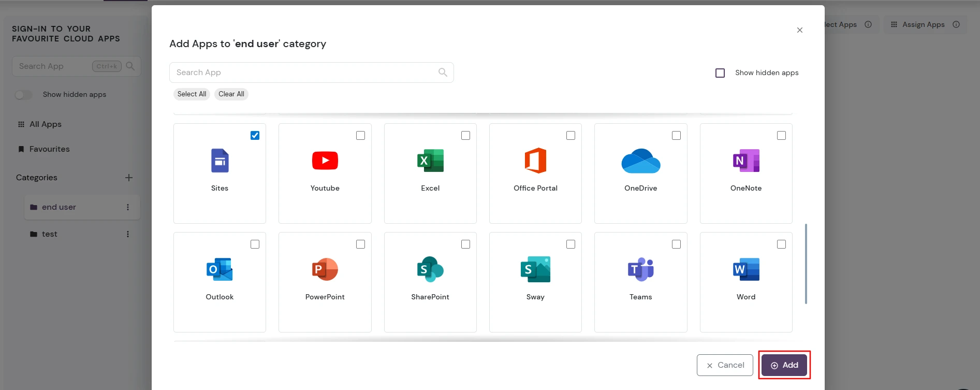
Task: Open three-dot menu for test category
Action: pos(128,234)
